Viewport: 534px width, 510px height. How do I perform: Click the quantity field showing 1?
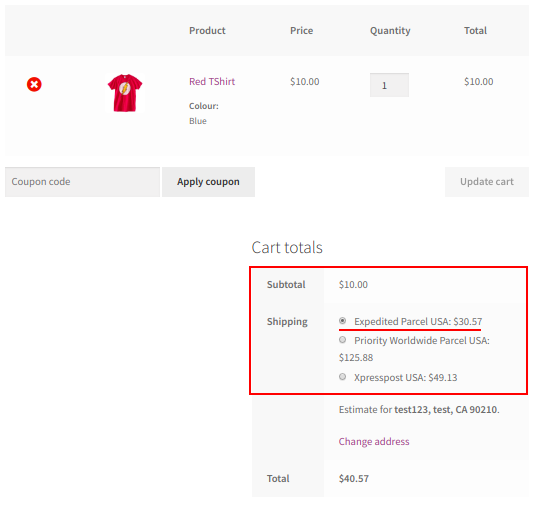(389, 85)
